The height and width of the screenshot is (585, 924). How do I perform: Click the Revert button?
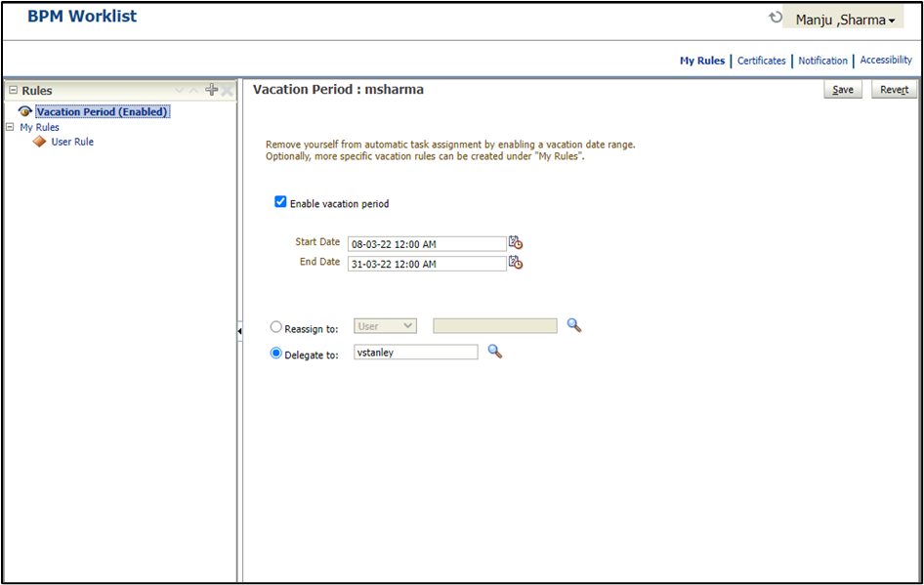(x=894, y=90)
